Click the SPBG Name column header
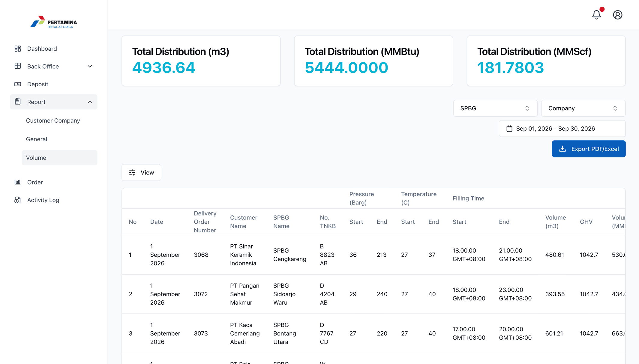This screenshot has width=639, height=364. pos(281,222)
